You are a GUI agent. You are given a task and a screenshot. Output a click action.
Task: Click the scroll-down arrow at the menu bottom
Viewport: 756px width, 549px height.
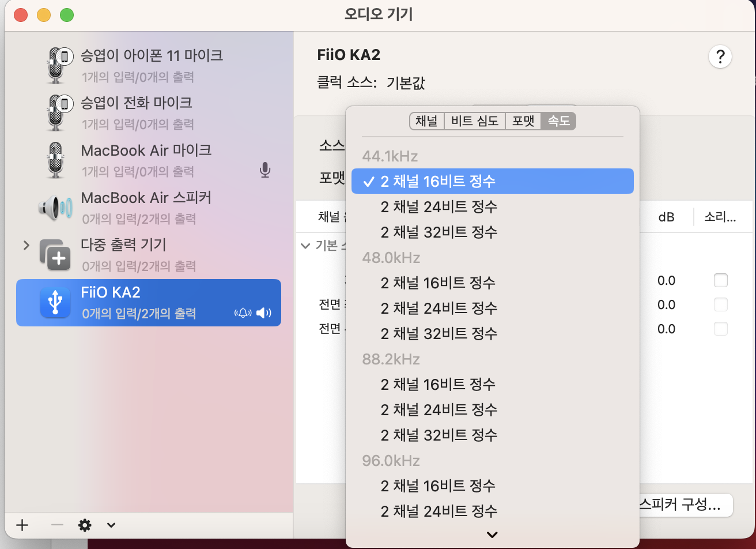(492, 535)
